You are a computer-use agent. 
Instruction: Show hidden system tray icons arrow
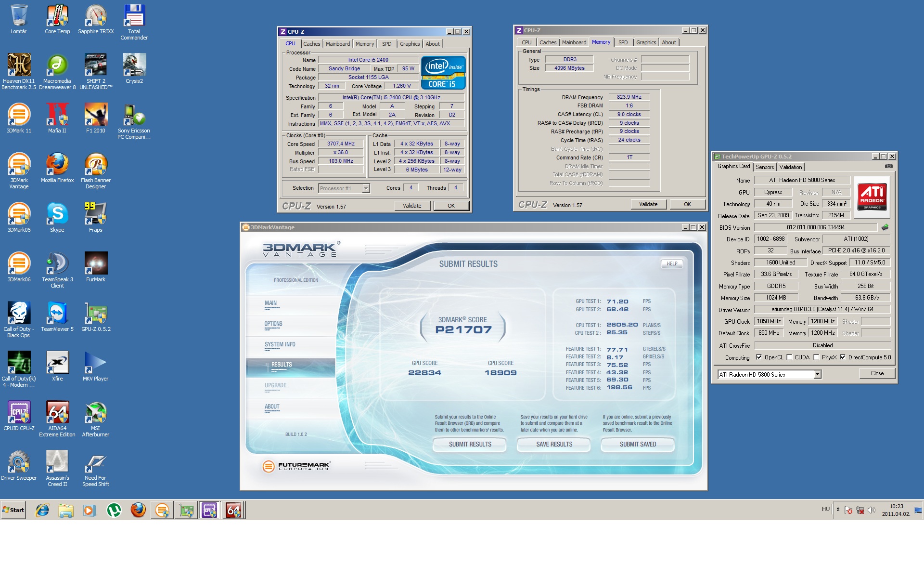pos(838,510)
